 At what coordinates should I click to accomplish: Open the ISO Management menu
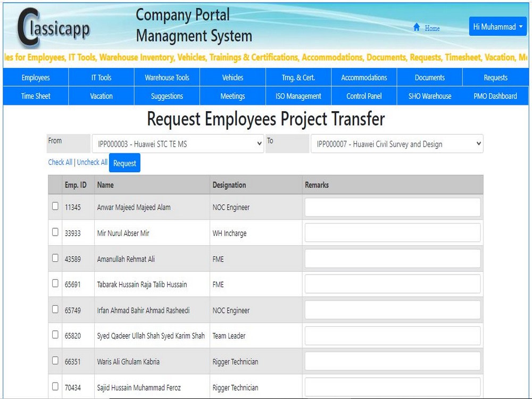coord(298,96)
